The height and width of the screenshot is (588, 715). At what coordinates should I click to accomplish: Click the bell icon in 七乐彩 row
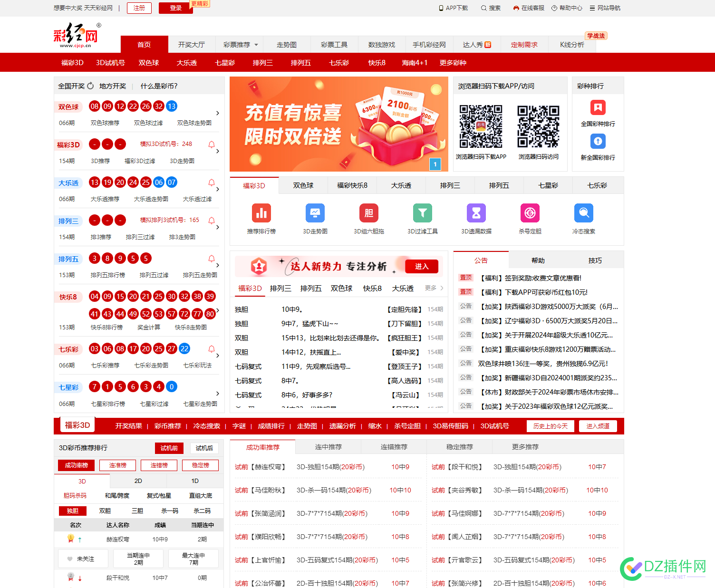[212, 349]
